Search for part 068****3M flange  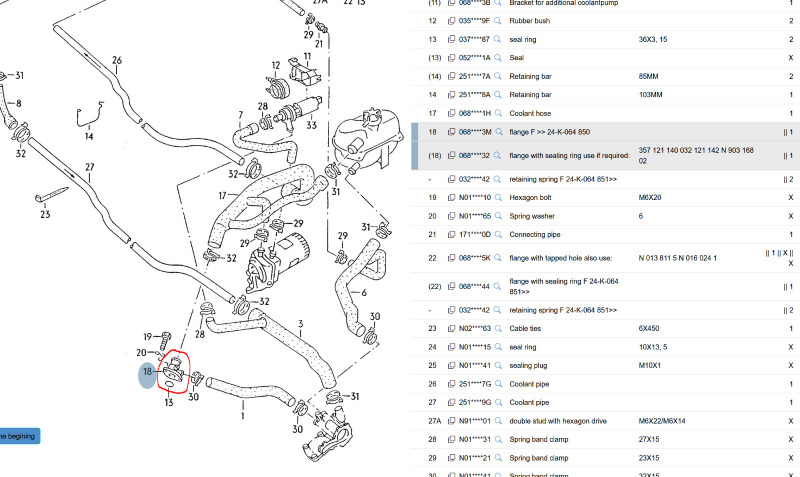click(498, 132)
